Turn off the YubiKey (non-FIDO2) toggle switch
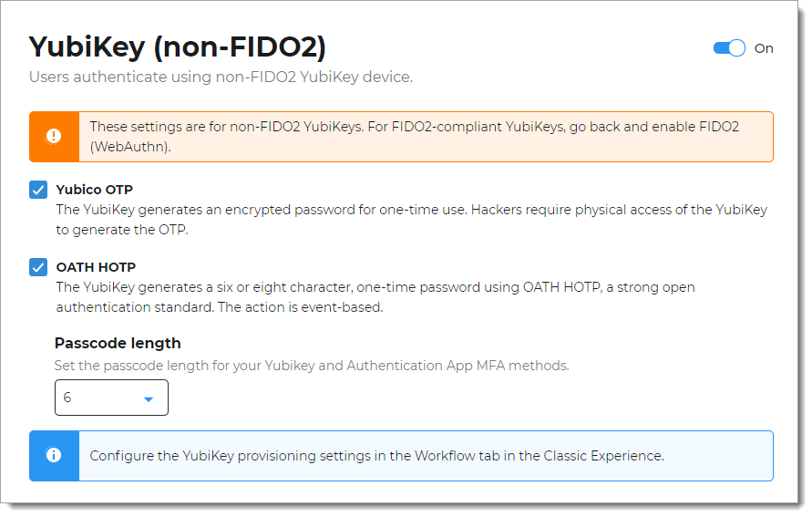This screenshot has height=517, width=812. [729, 48]
